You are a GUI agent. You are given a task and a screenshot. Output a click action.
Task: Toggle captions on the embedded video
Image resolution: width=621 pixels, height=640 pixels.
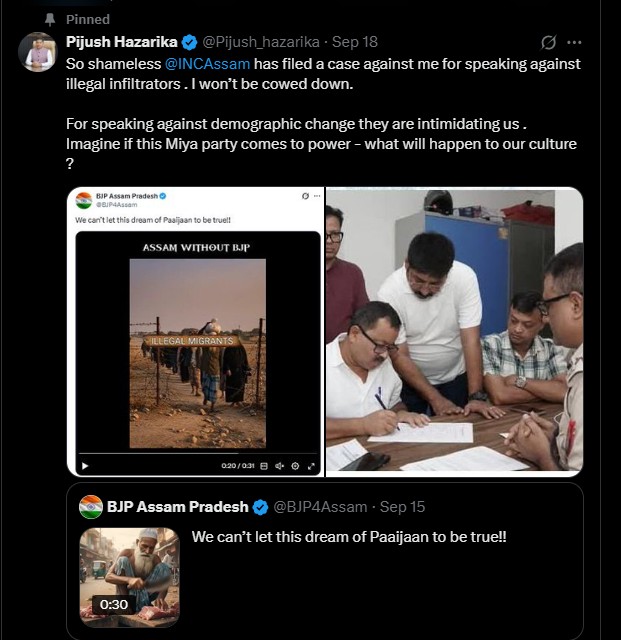coord(266,465)
